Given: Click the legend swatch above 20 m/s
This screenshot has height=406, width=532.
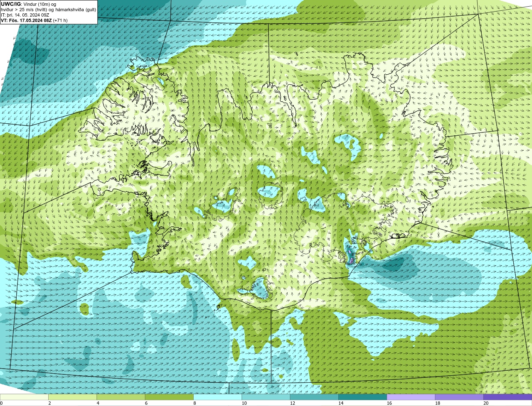Looking at the screenshot, I should 507,397.
